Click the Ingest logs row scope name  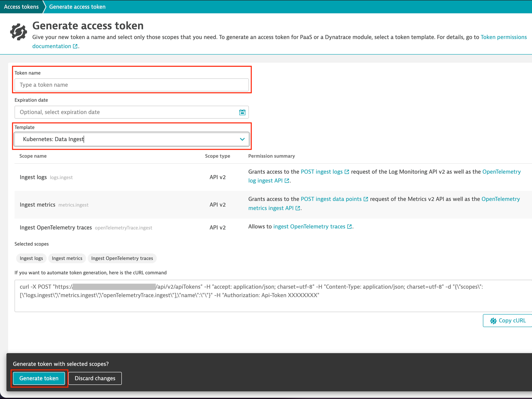coord(33,177)
